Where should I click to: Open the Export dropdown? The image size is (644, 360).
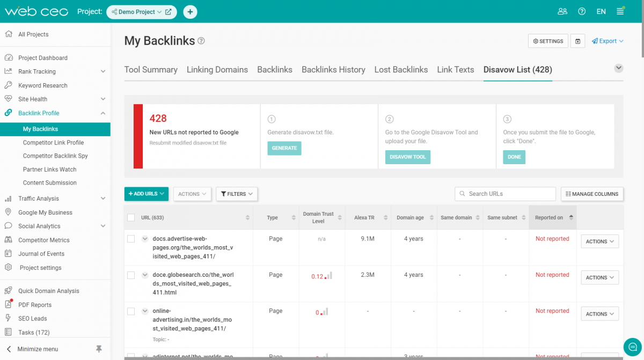coord(607,41)
